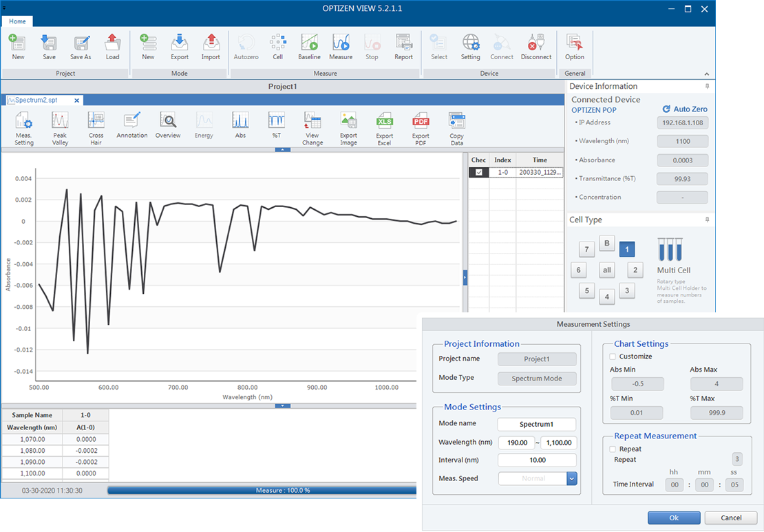This screenshot has width=764, height=532.
Task: Collapse the measurement list side handle
Action: (465, 277)
